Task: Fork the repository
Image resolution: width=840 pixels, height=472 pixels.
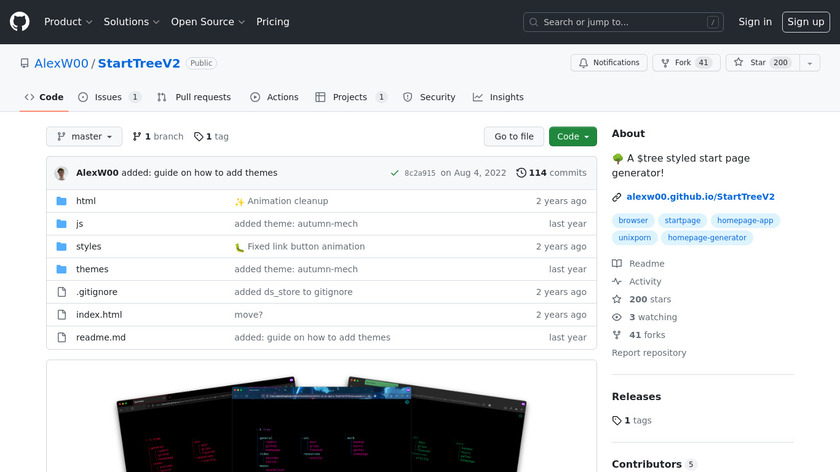Action: [685, 63]
